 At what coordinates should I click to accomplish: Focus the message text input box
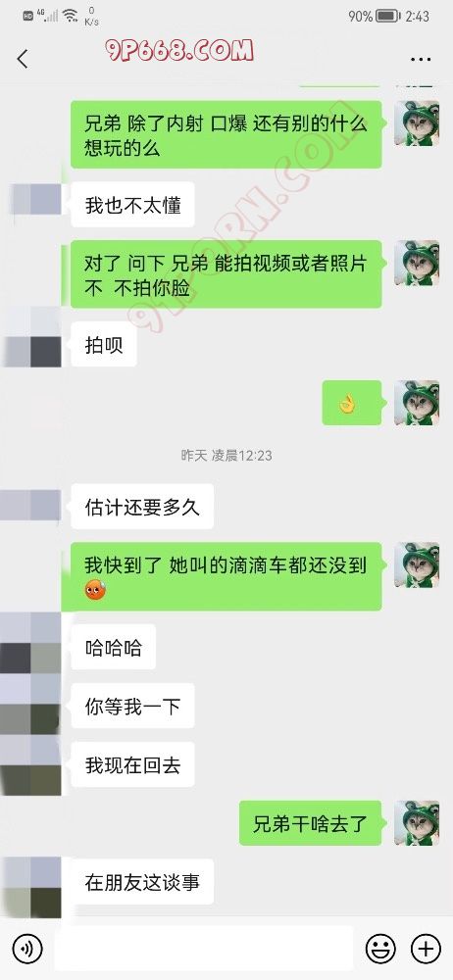tap(203, 950)
